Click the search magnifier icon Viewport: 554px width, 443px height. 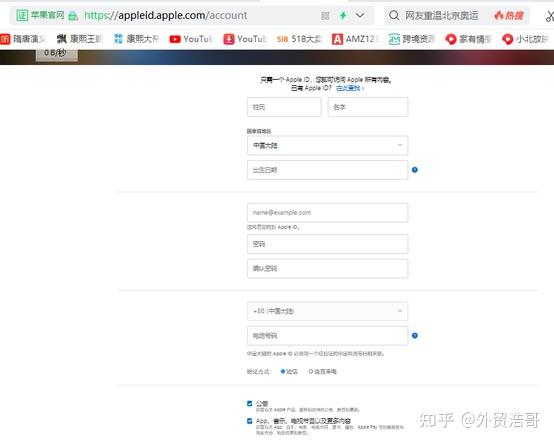pyautogui.click(x=394, y=16)
